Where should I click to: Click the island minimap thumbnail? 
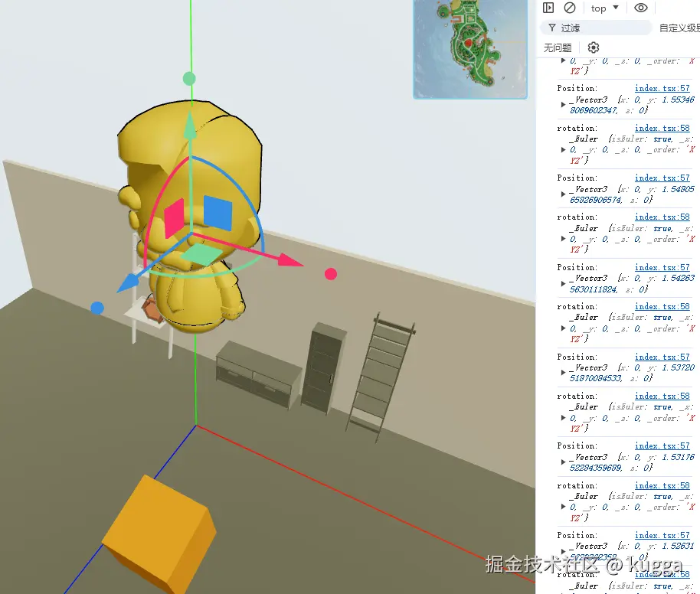[470, 49]
